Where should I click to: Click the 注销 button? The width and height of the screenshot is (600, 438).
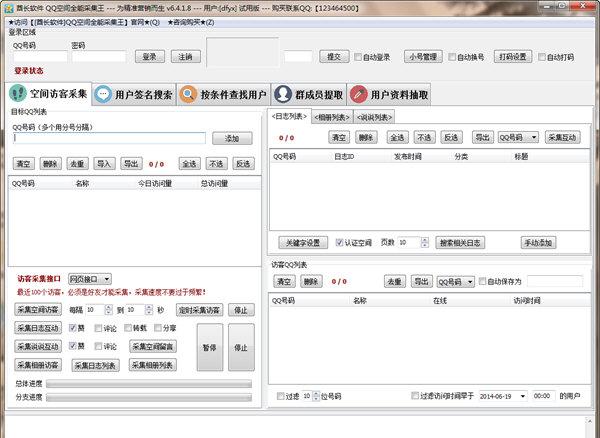(x=186, y=57)
